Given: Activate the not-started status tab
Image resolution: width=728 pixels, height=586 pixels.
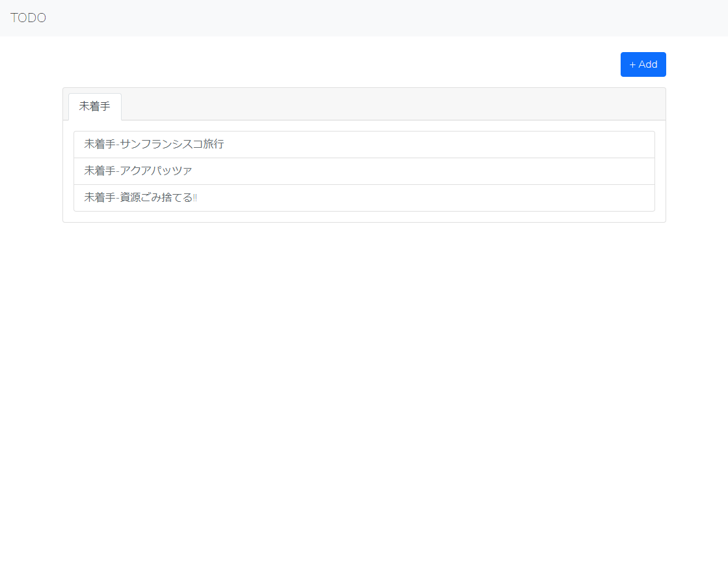Looking at the screenshot, I should coord(94,107).
